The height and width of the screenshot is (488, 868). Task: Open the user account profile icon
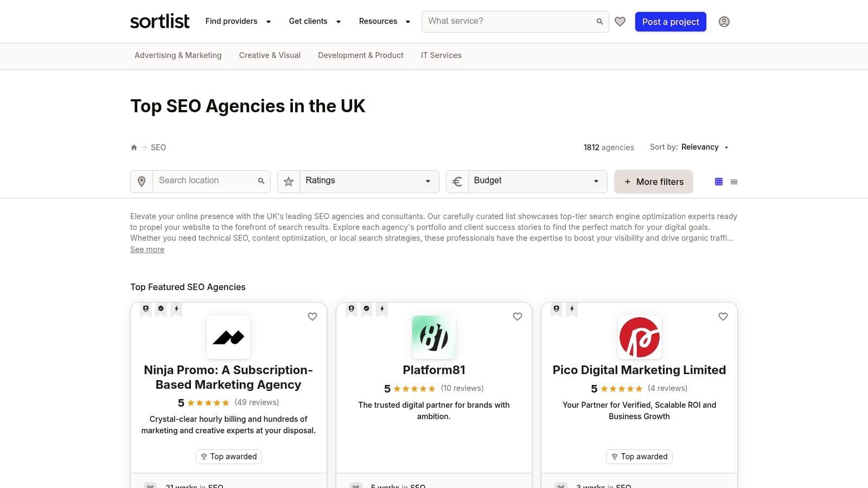[x=724, y=22]
